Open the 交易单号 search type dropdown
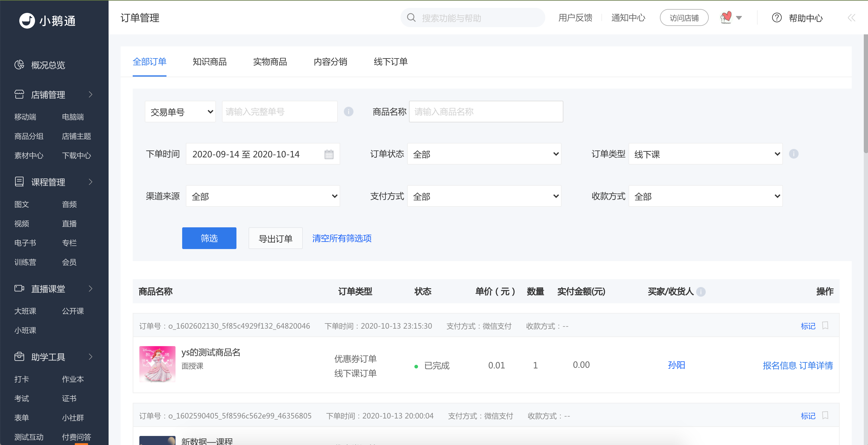This screenshot has height=445, width=868. point(180,112)
